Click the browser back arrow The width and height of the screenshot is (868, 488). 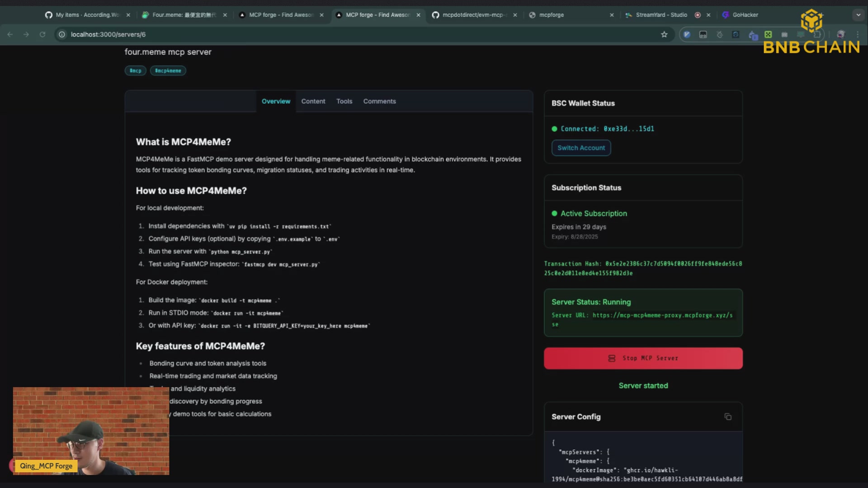point(10,34)
